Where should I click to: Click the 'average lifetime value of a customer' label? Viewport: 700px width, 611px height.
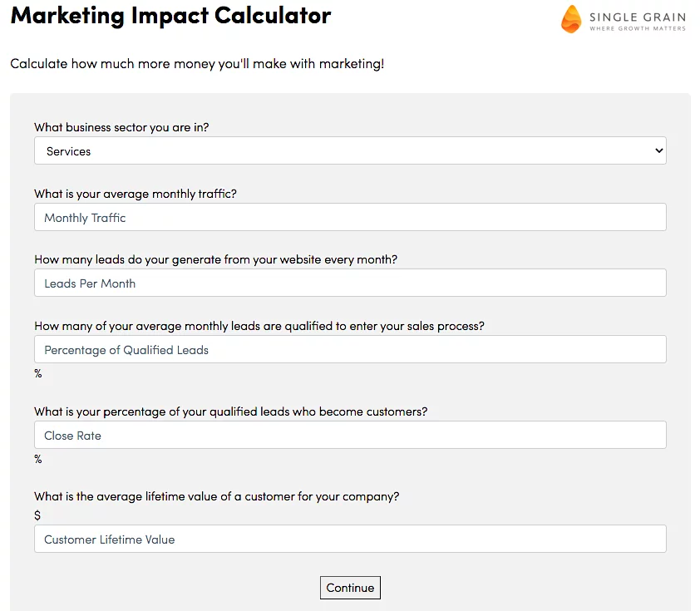[x=216, y=496]
